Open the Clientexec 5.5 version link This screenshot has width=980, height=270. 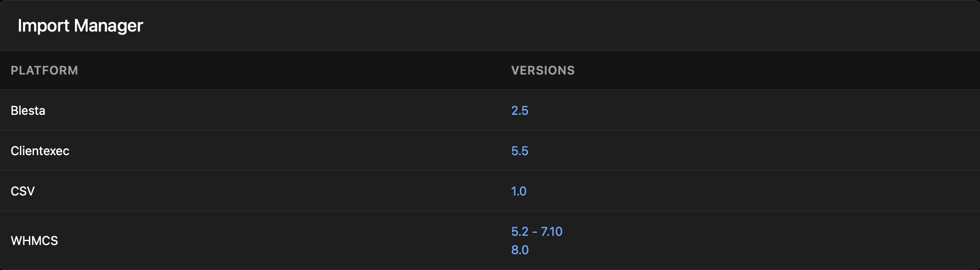click(x=519, y=151)
